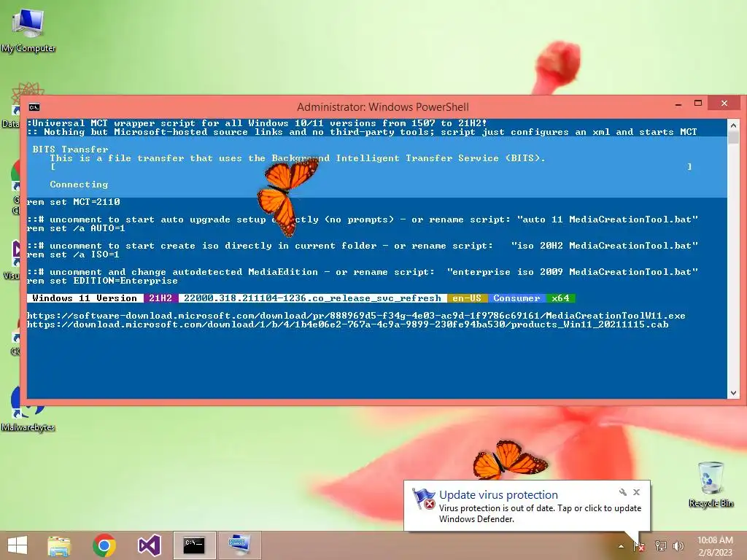Open the Malwarebytes desktop shortcut

[x=28, y=408]
